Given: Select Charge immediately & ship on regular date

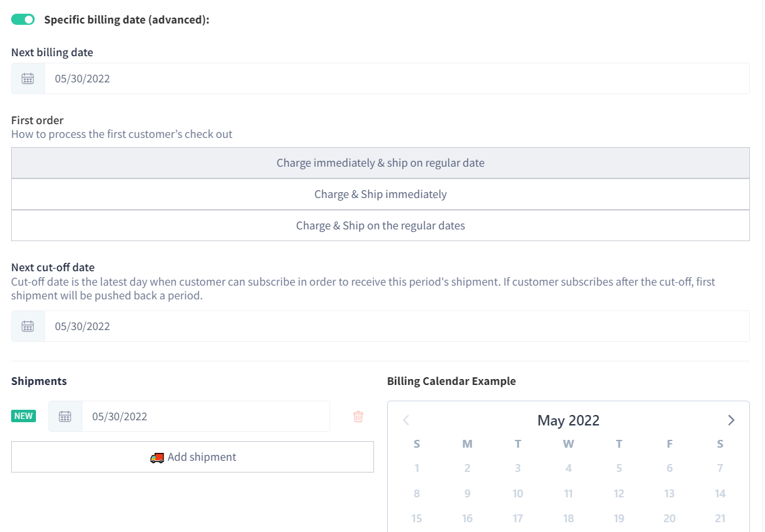Looking at the screenshot, I should point(381,163).
